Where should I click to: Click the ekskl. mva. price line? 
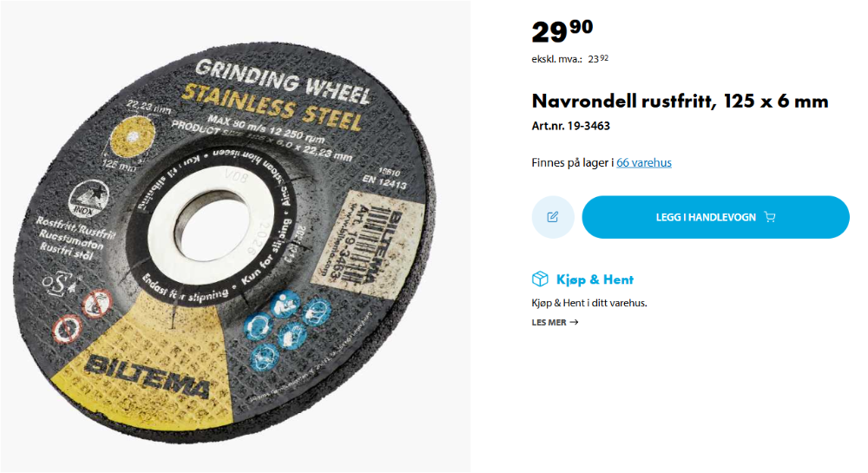pyautogui.click(x=570, y=59)
